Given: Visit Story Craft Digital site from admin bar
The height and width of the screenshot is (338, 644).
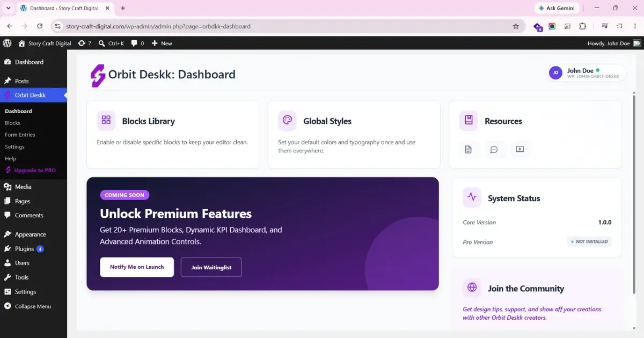Looking at the screenshot, I should click(45, 43).
